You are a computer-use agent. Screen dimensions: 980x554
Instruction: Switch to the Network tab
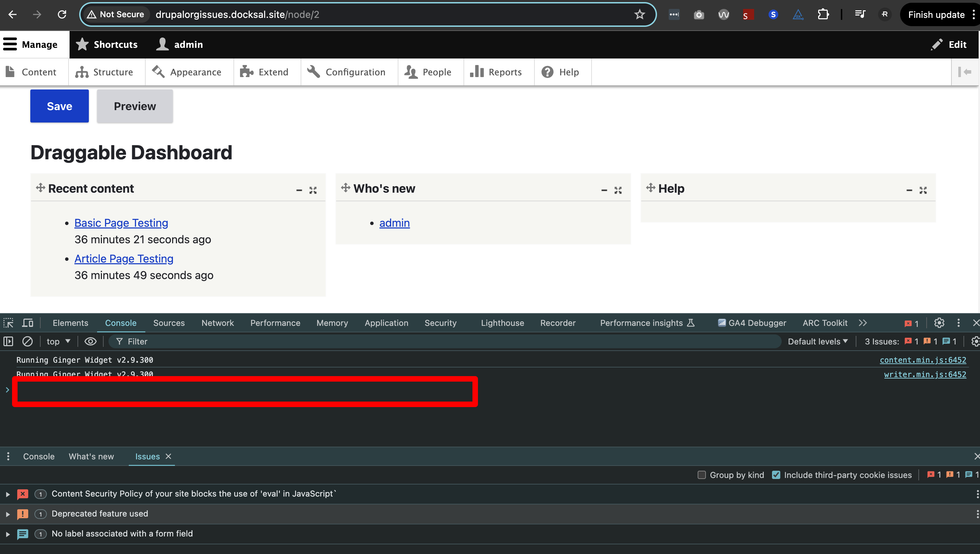[x=217, y=323]
